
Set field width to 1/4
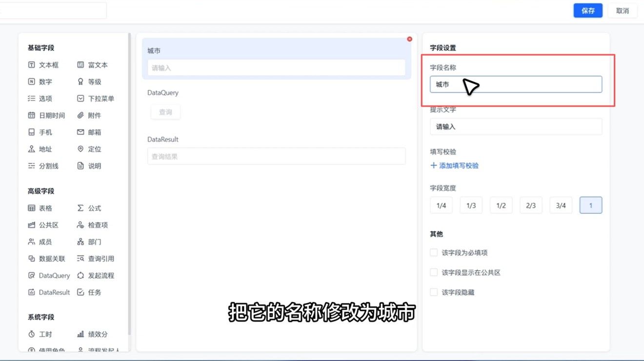(x=441, y=206)
